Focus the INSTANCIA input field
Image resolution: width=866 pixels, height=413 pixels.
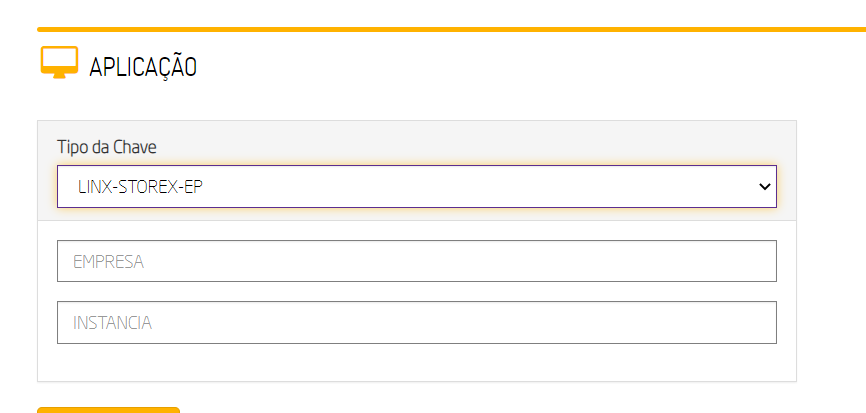click(416, 322)
